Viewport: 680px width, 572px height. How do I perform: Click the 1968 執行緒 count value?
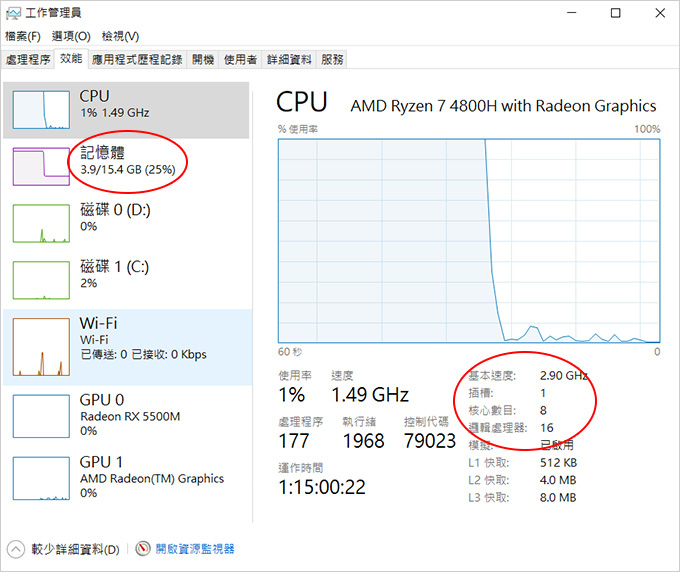point(363,441)
